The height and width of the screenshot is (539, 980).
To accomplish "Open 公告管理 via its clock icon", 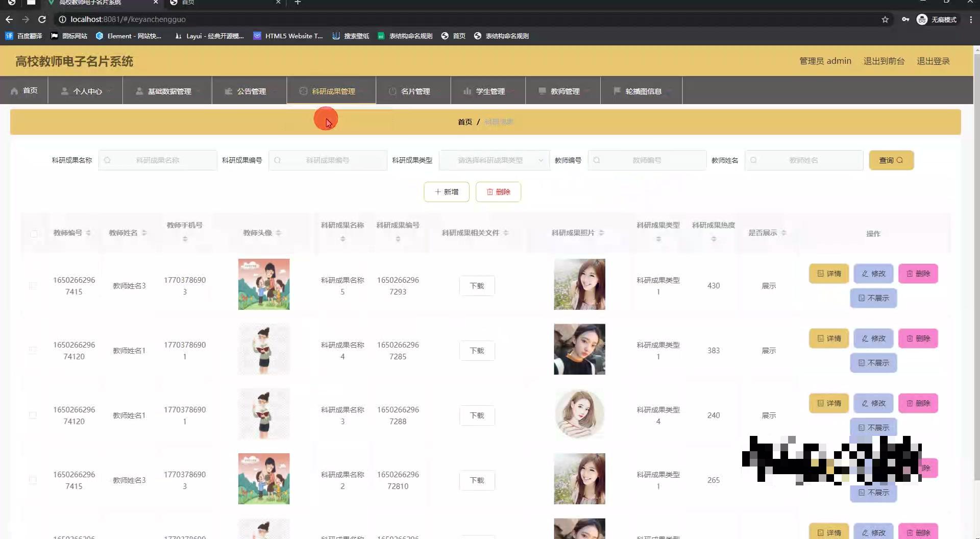I will 229,91.
